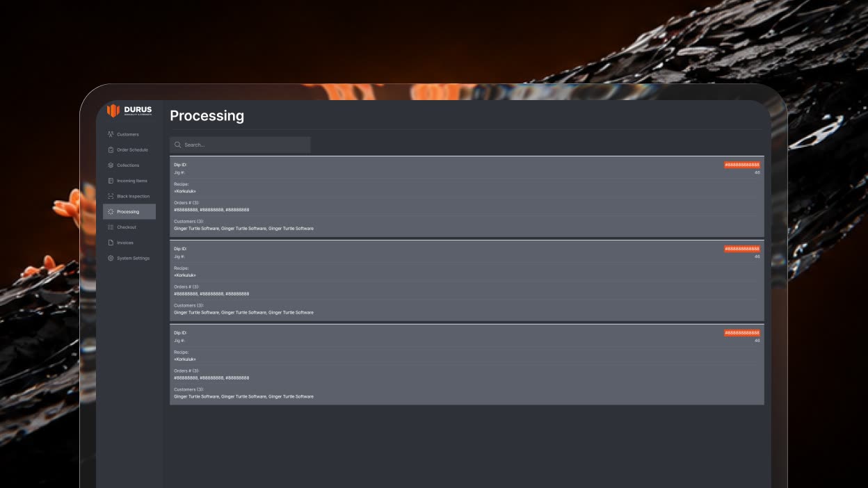Viewport: 868px width, 488px height.
Task: Click Ginger Turtle Software customers in the bottom card
Action: 243,397
